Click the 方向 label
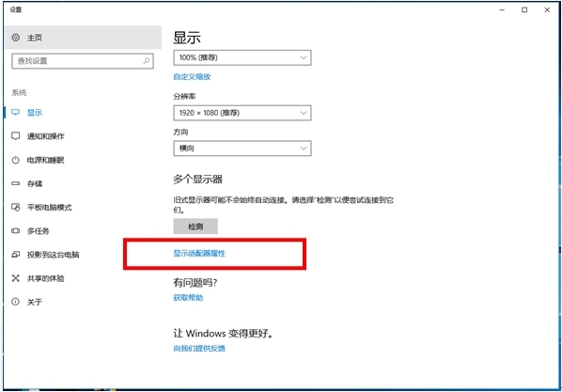562x392 pixels. (x=180, y=132)
